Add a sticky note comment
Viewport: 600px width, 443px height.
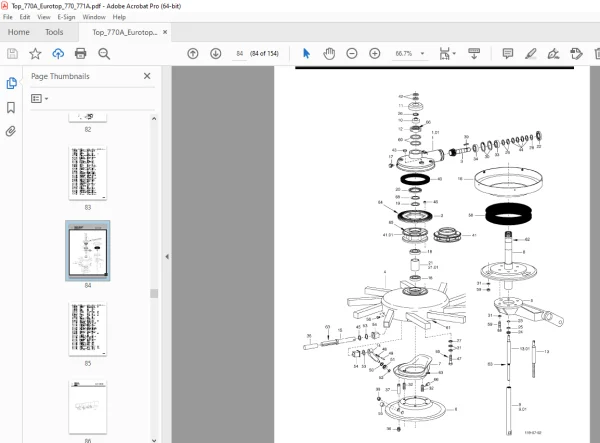click(508, 54)
